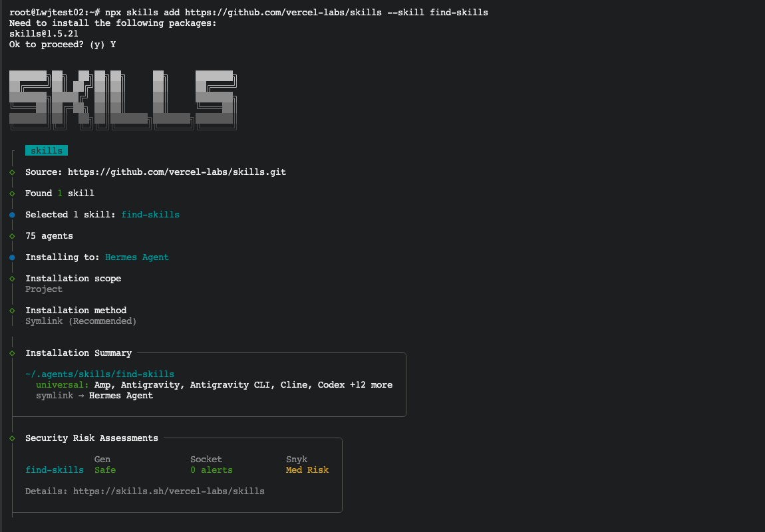Click the 'universal:' label in the summary
The width and height of the screenshot is (765, 532).
tap(63, 385)
